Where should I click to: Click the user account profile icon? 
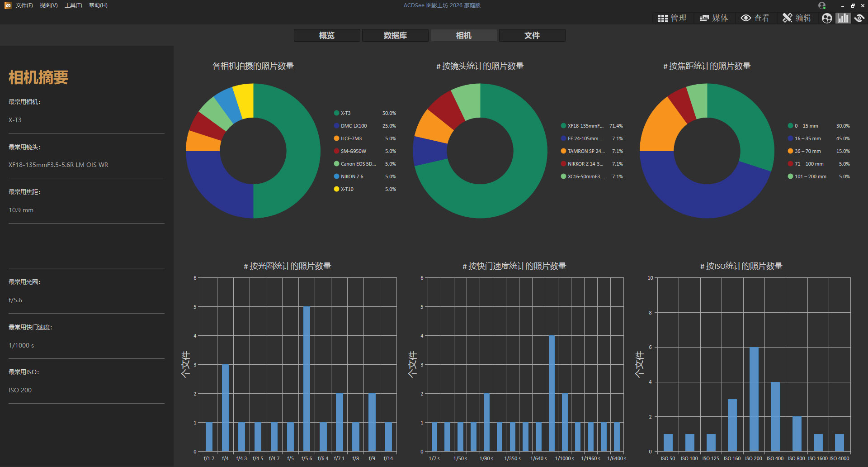point(822,5)
